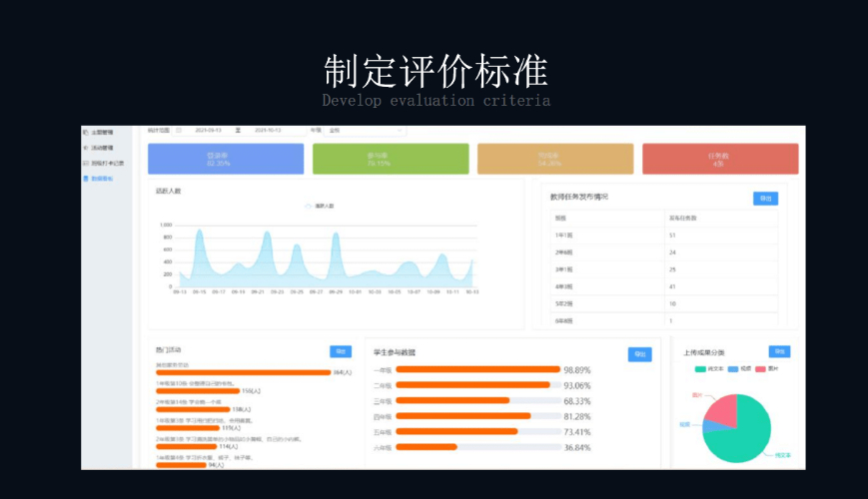Screen dimensions: 868x499
Task: Select the blue 登录率 stat card
Action: click(226, 159)
